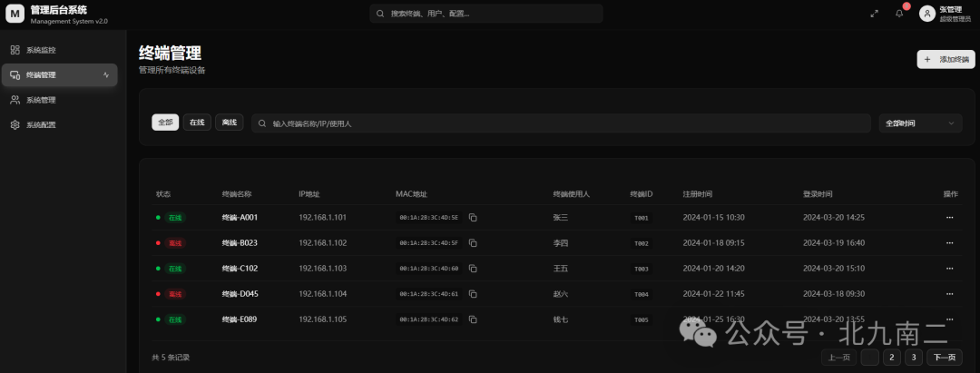The width and height of the screenshot is (980, 373).
Task: Click MAC address 00:1A:2B:3C:4D:5F
Action: [428, 243]
